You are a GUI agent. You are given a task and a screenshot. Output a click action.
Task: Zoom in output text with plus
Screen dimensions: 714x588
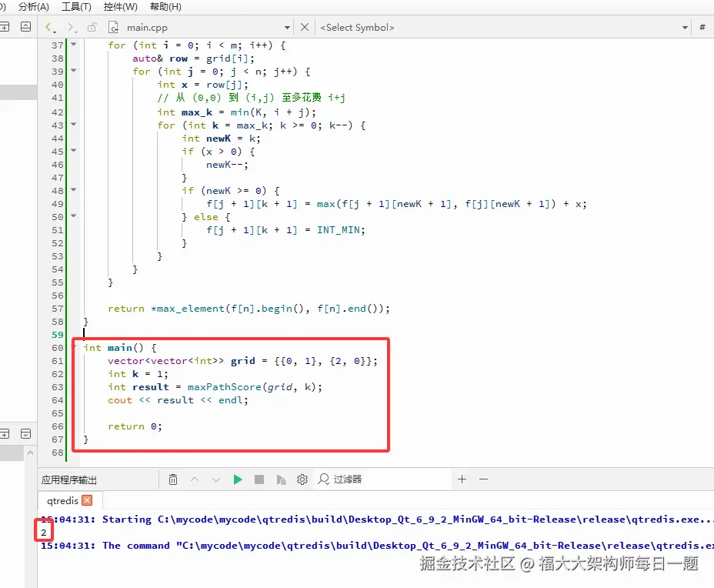click(x=462, y=479)
